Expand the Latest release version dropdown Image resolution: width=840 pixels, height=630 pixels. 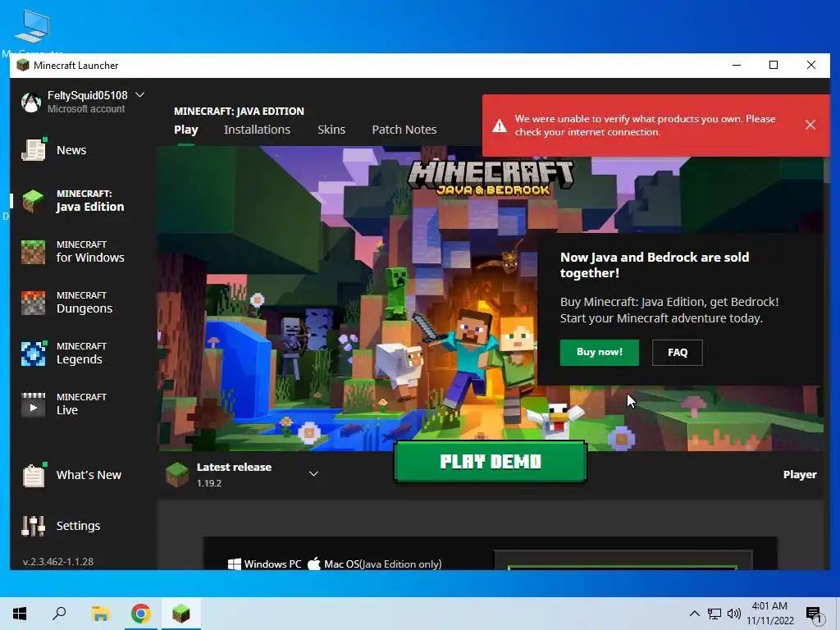pyautogui.click(x=314, y=473)
